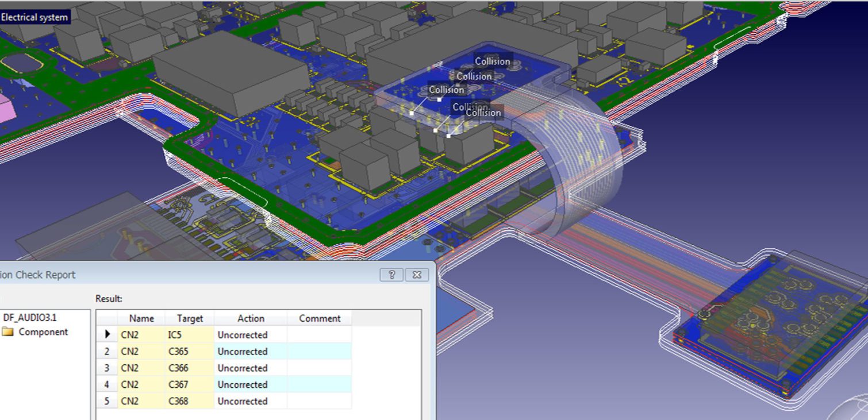Click the Component folder icon in tree
This screenshot has width=868, height=420.
tap(8, 332)
